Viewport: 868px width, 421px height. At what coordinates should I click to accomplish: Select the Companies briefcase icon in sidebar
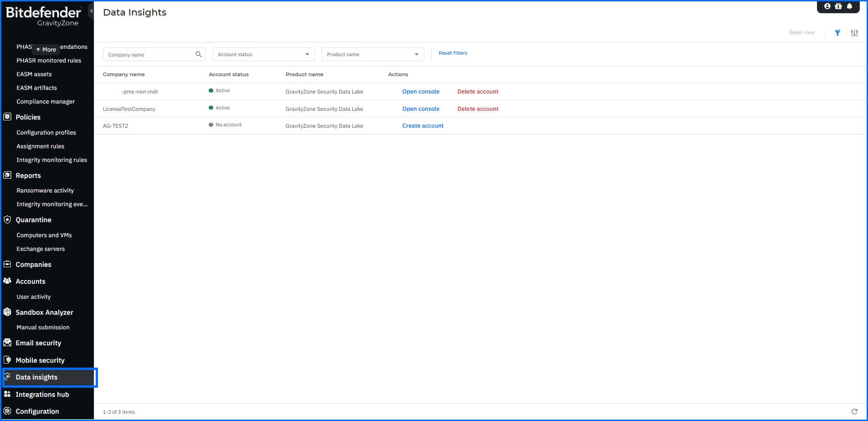(7, 265)
